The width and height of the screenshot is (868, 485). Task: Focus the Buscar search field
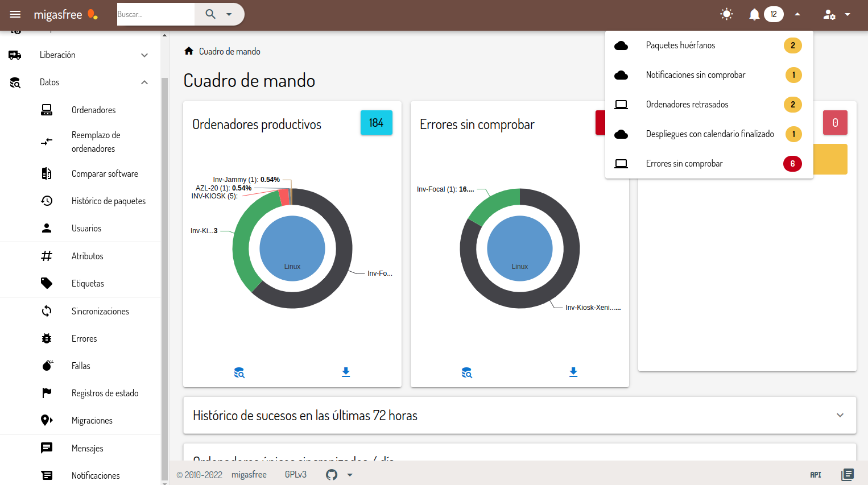[155, 14]
